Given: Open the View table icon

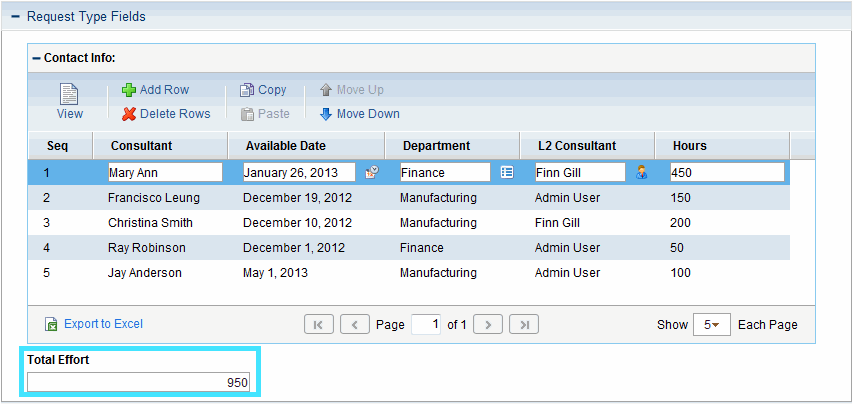Looking at the screenshot, I should [69, 101].
